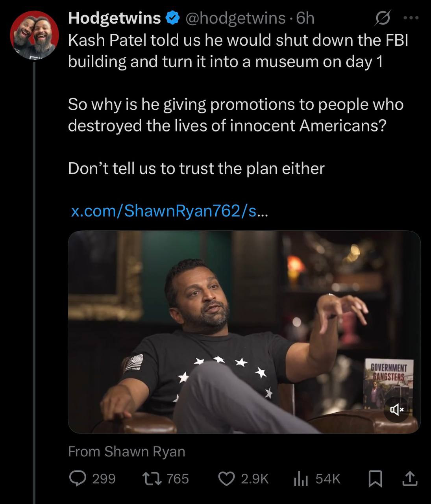Click the "From Shawn Ryan" attribution
431x504 pixels.
pos(126,452)
